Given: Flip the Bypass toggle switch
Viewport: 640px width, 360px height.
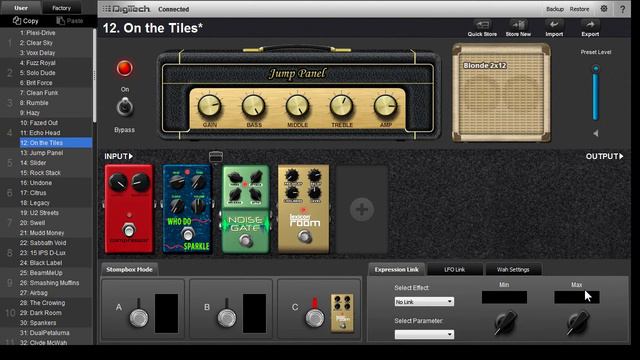Looking at the screenshot, I should [x=124, y=107].
